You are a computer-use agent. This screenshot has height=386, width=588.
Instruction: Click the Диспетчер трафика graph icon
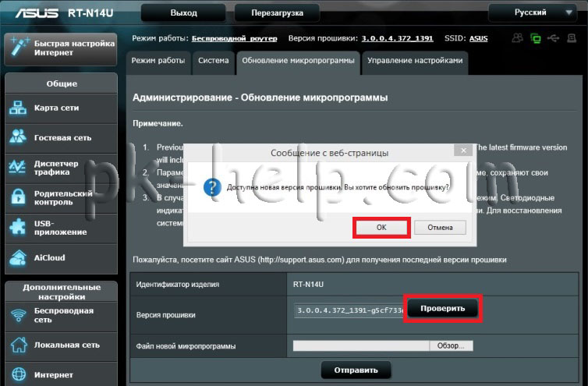(x=17, y=167)
